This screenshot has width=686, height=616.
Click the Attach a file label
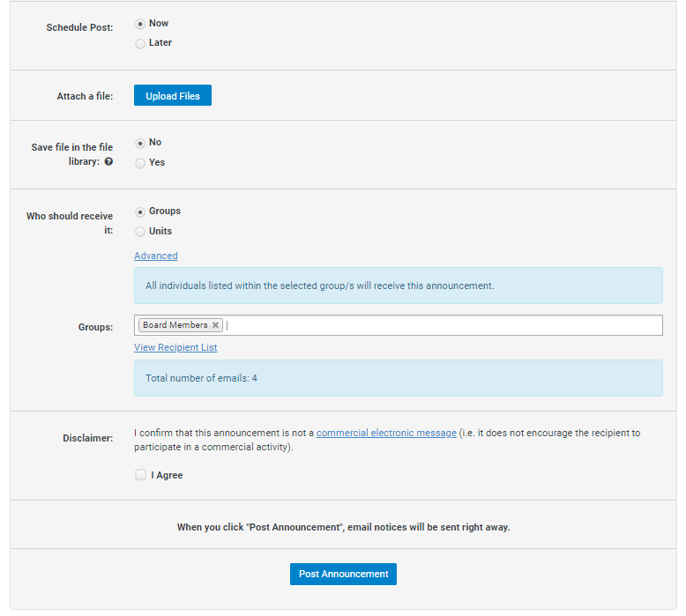[85, 96]
